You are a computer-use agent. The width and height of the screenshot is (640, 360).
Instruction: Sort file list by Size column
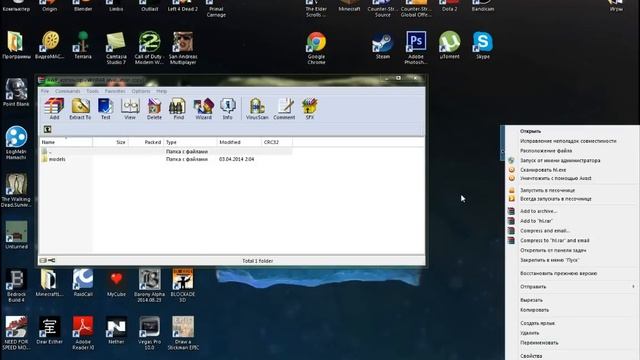point(110,142)
